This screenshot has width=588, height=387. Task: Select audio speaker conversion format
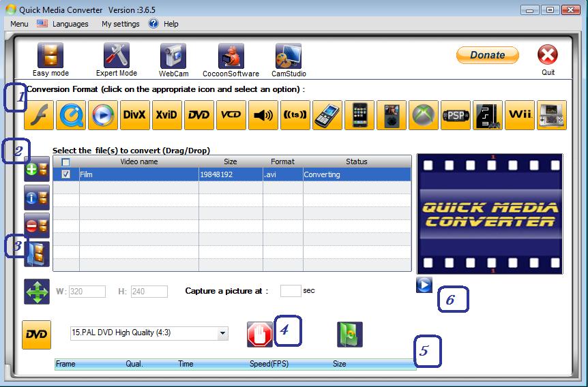(x=263, y=115)
